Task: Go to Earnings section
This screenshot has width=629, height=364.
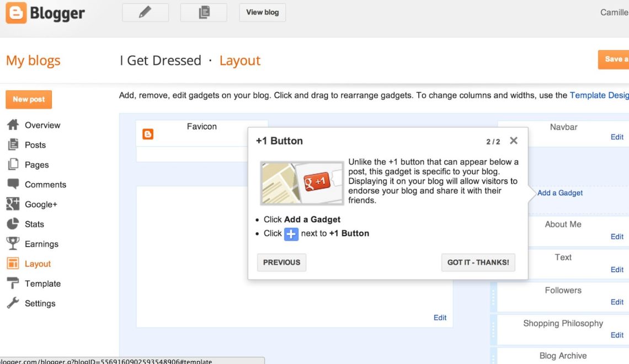Action: pos(42,244)
